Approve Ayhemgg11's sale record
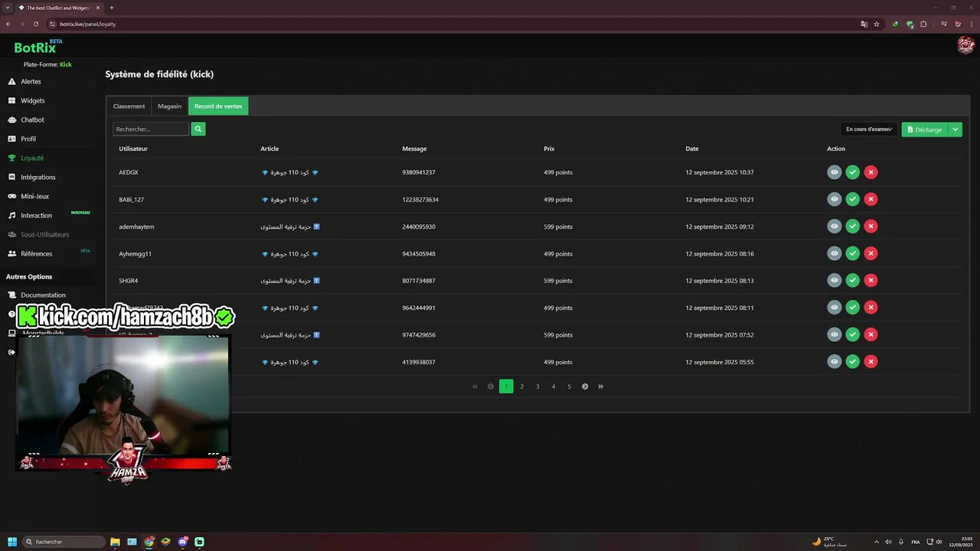Viewport: 980px width, 551px height. pos(852,253)
